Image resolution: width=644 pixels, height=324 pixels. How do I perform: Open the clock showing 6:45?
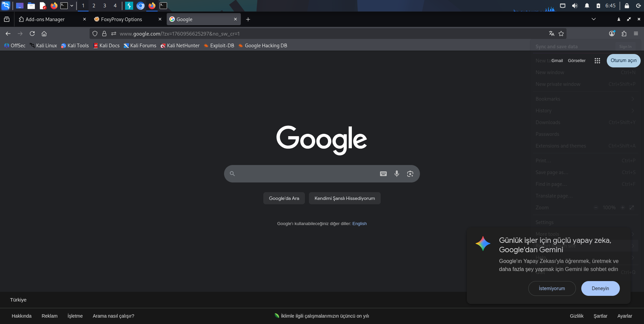pyautogui.click(x=610, y=6)
